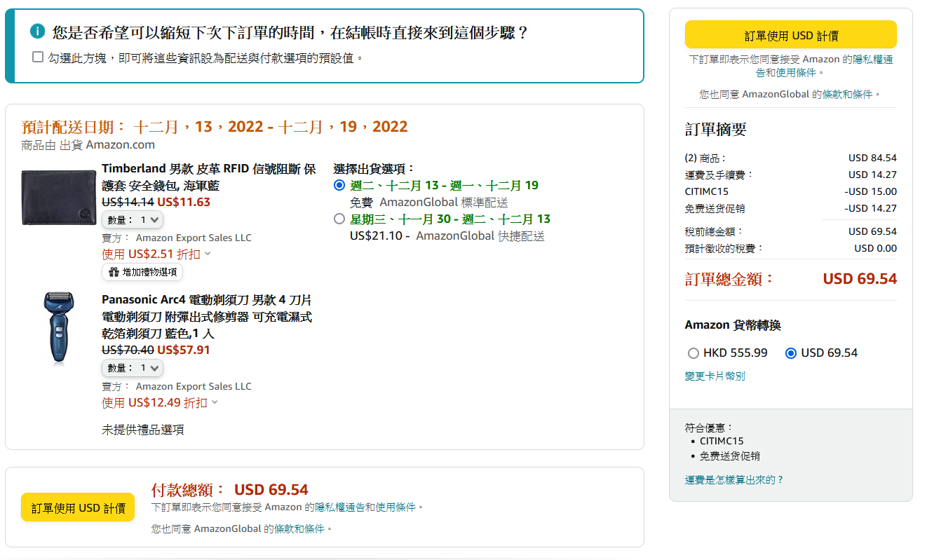Choose USD 69.54 currency option

coord(791,353)
